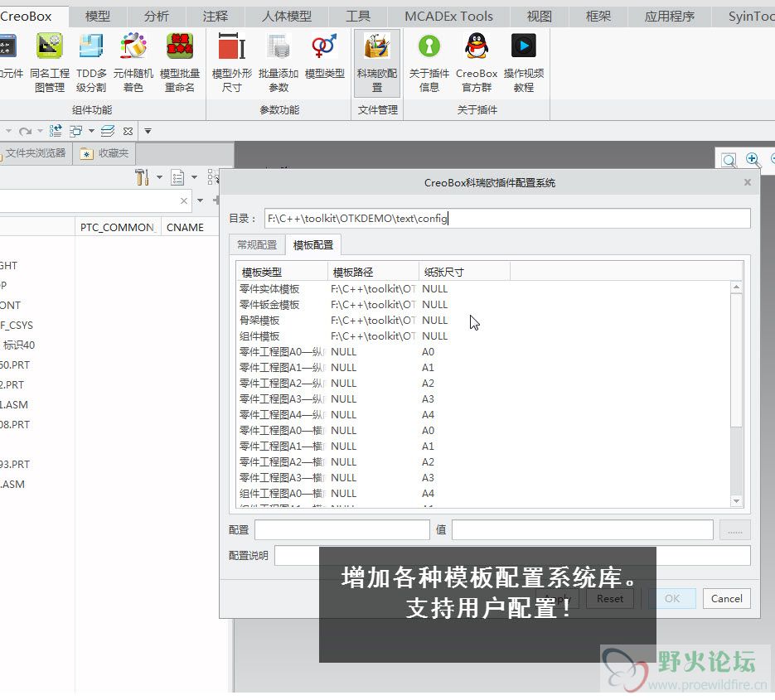Click the 目录 path input field

coord(507,219)
